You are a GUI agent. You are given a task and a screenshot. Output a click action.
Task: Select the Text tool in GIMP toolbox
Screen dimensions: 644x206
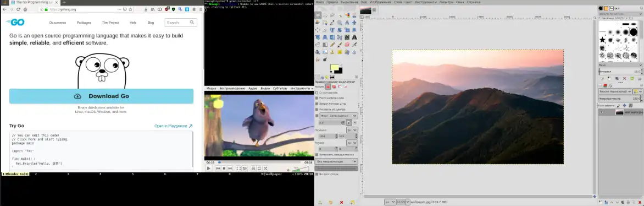[x=354, y=37]
